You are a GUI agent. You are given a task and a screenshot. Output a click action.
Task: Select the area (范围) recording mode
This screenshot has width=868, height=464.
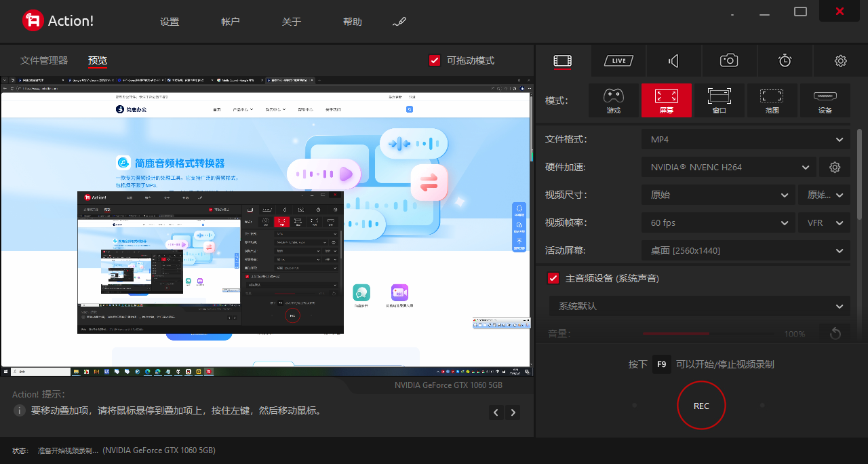[772, 100]
